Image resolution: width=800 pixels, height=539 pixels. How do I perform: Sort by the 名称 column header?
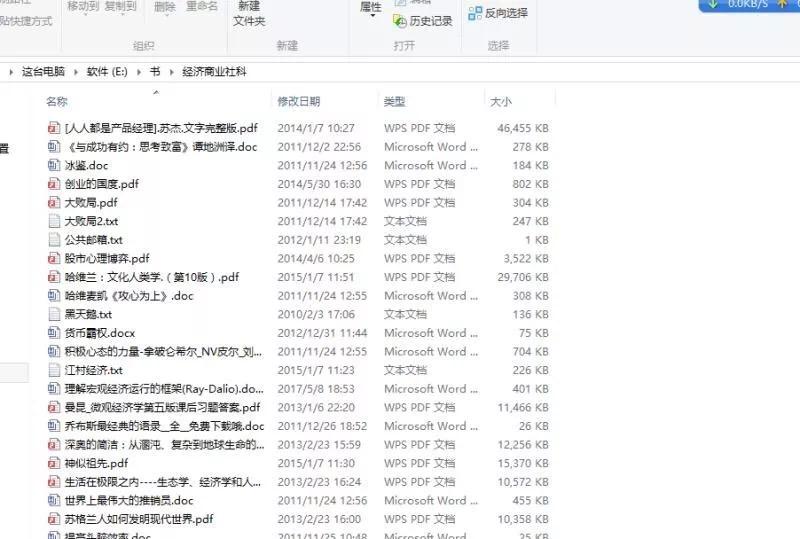pyautogui.click(x=57, y=102)
